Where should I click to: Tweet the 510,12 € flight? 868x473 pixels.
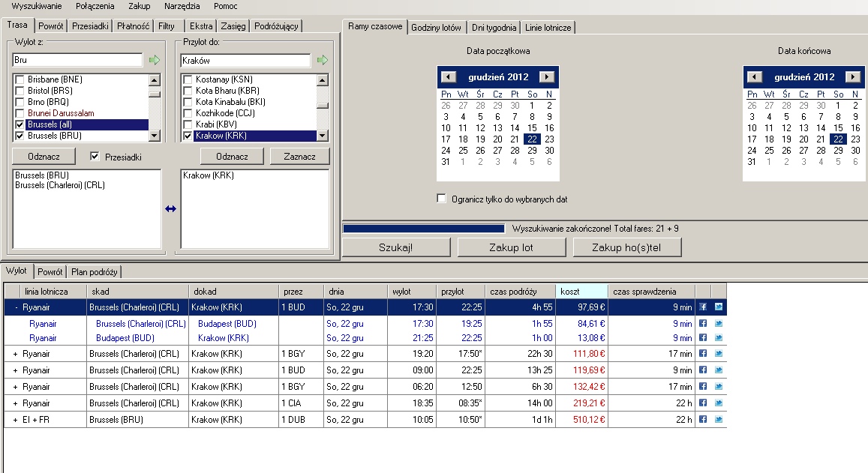coord(719,419)
